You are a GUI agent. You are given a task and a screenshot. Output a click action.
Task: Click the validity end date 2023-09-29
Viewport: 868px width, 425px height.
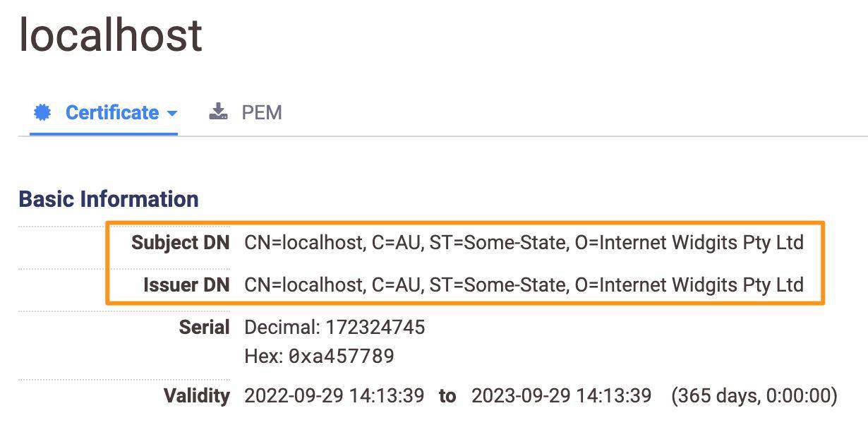point(522,395)
